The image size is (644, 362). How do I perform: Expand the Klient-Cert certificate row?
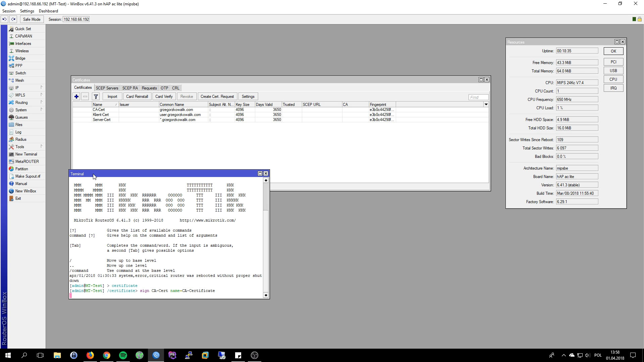(x=101, y=115)
